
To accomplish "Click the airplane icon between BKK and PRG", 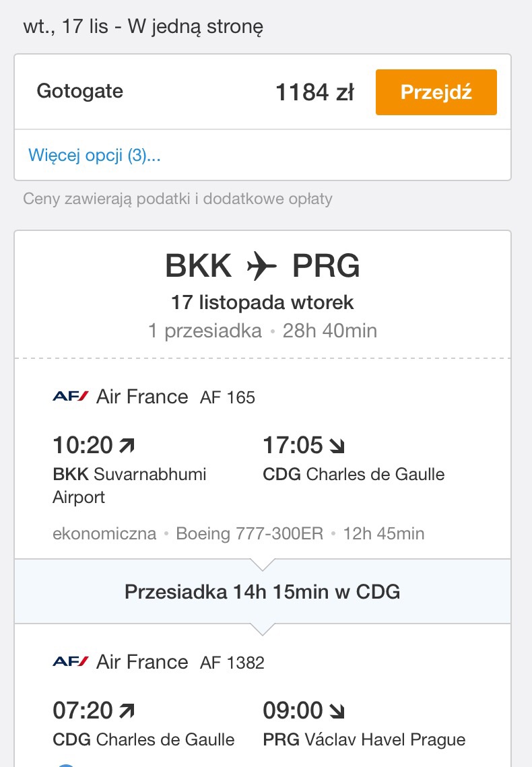I will point(261,266).
